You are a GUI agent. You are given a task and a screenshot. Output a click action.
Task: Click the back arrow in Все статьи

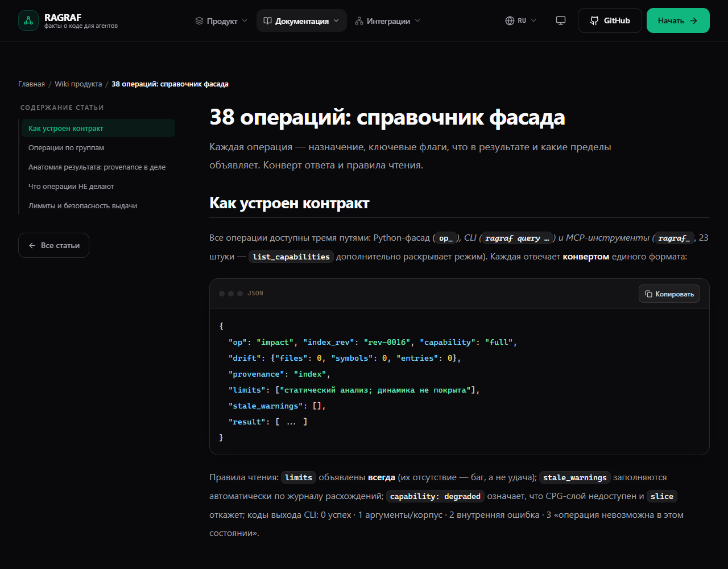pos(32,245)
